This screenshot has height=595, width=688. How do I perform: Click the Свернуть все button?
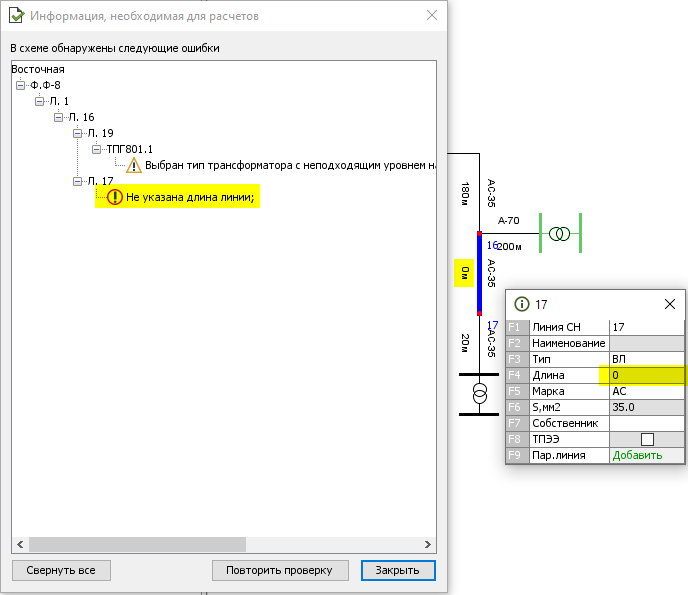click(61, 570)
